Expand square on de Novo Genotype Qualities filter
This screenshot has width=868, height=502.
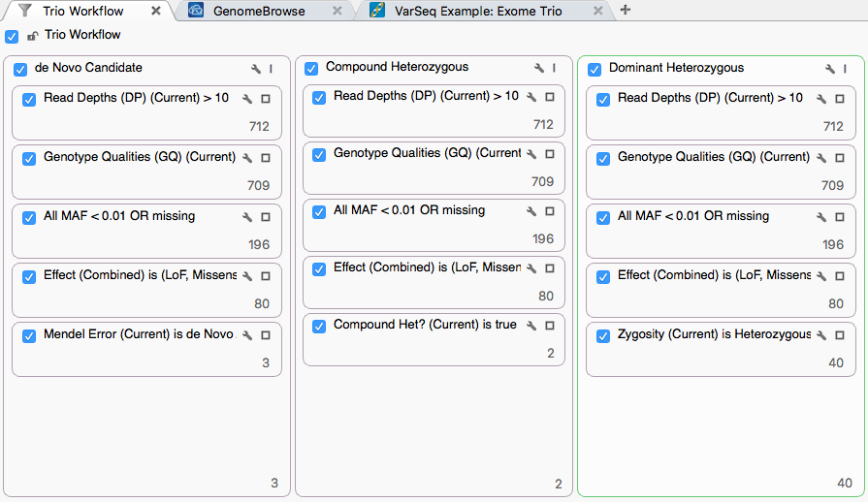(x=266, y=158)
